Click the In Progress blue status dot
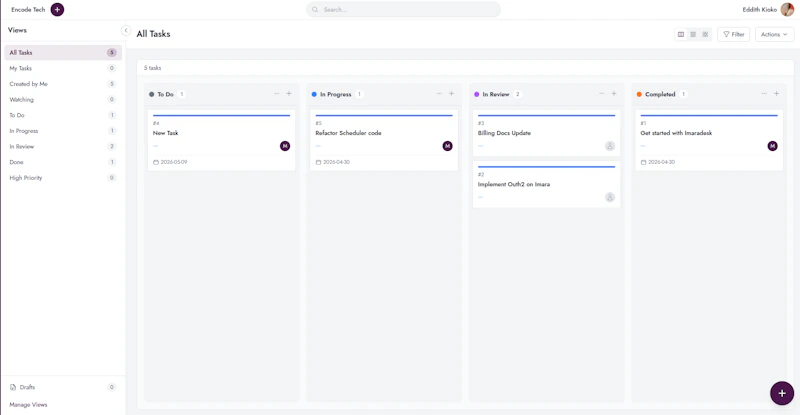This screenshot has height=415, width=800. (x=314, y=94)
